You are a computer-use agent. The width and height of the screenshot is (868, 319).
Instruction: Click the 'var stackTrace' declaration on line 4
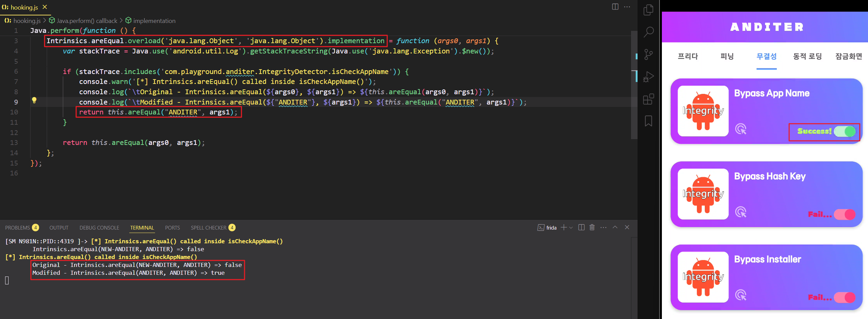click(91, 51)
